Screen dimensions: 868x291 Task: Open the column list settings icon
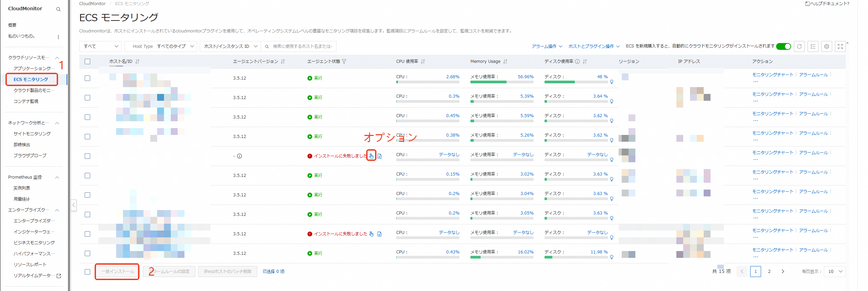point(813,46)
